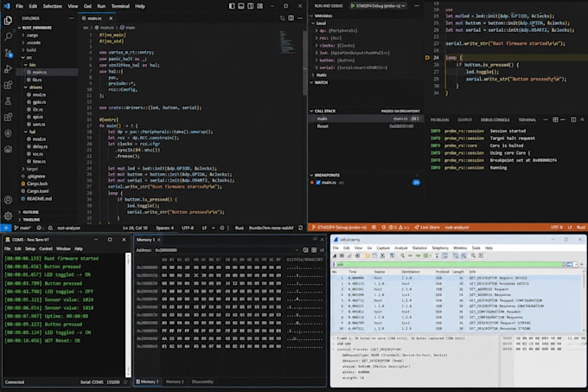Screen dimensions: 588x392
Task: Open the Telephony menu in Wireshark
Action: pyautogui.click(x=440, y=248)
